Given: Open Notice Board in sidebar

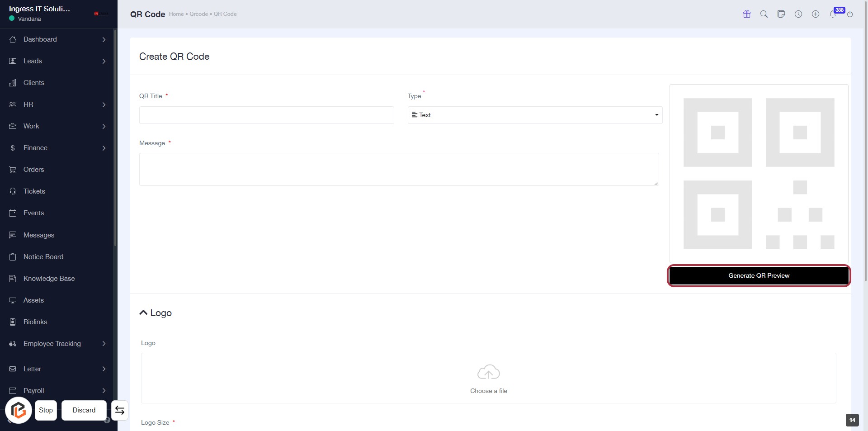Looking at the screenshot, I should (x=43, y=257).
